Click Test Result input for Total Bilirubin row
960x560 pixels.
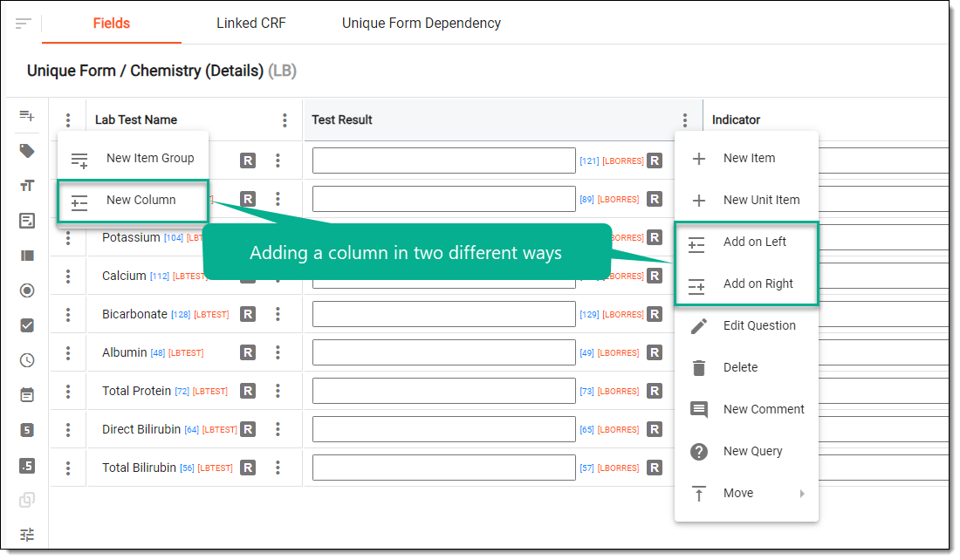[x=444, y=468]
